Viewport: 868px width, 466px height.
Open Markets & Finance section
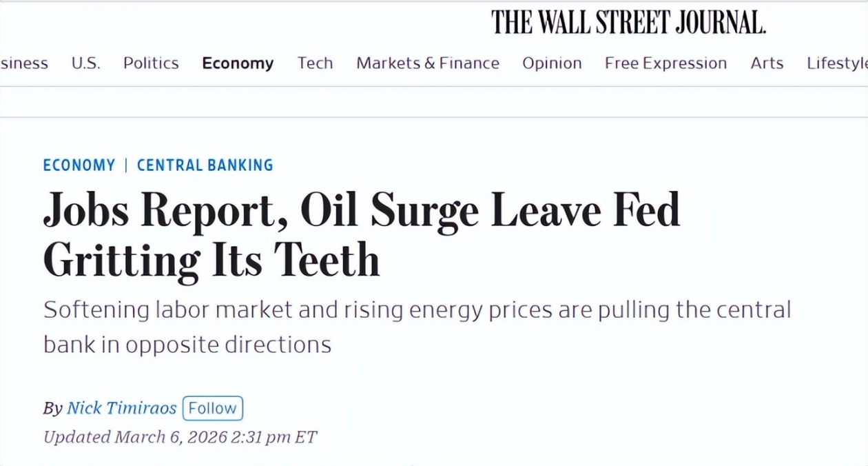tap(427, 63)
